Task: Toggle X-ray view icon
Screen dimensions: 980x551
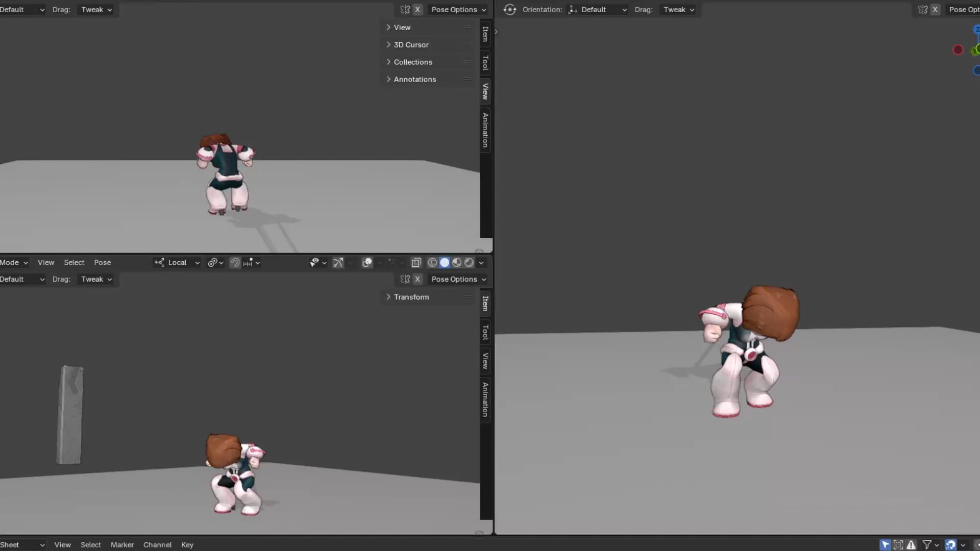Action: [416, 262]
